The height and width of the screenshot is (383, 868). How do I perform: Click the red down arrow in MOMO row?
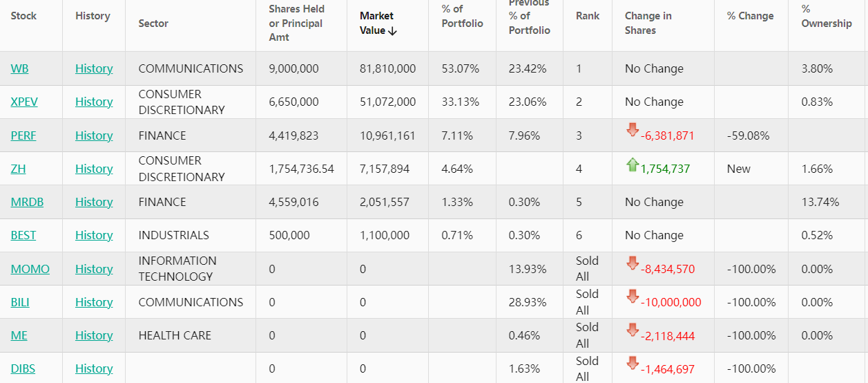633,263
